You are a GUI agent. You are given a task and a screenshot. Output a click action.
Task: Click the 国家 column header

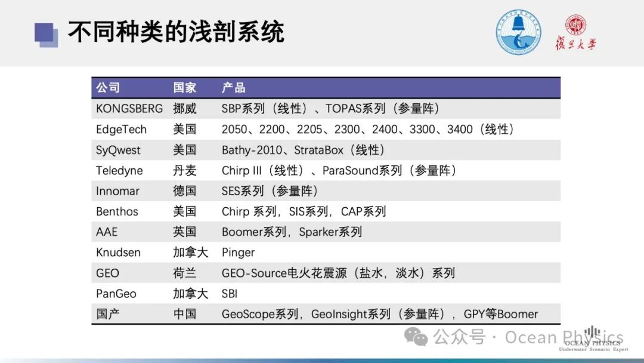pyautogui.click(x=184, y=88)
